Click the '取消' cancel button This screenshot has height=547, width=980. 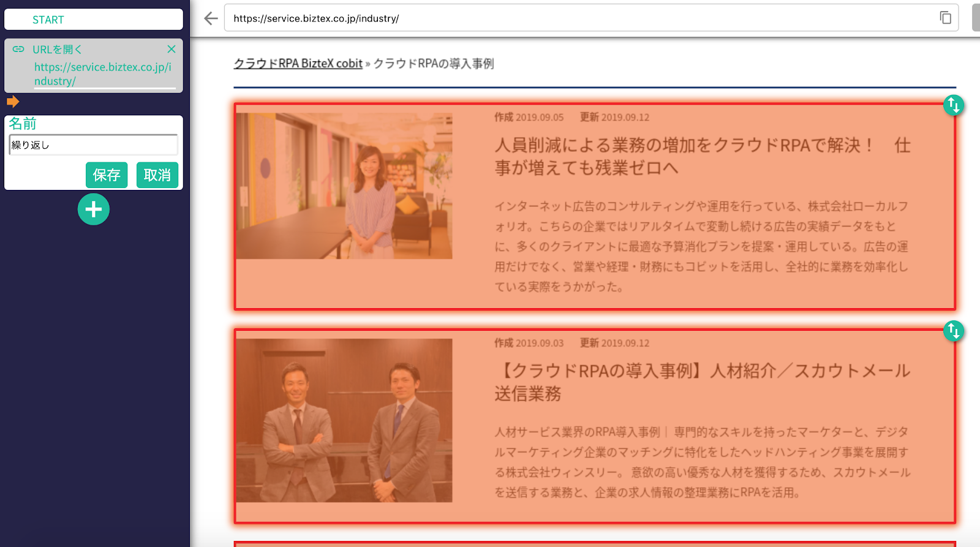(x=157, y=175)
